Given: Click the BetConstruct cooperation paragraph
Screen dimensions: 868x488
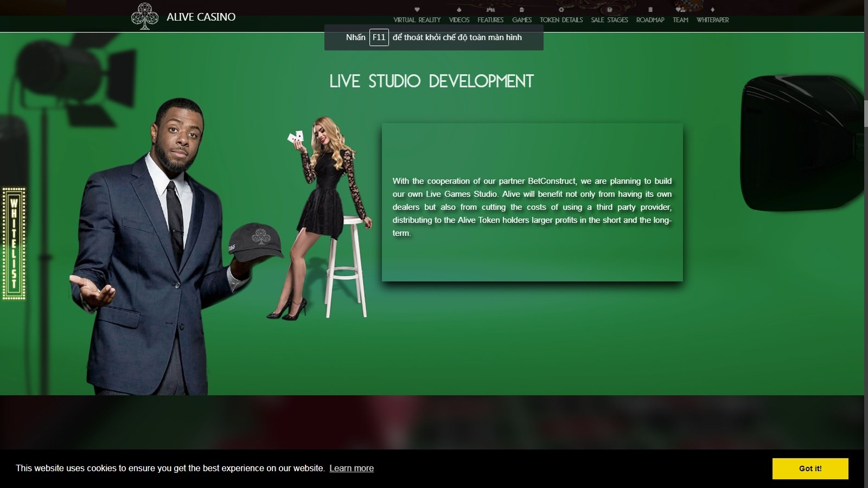Looking at the screenshot, I should coord(532,207).
